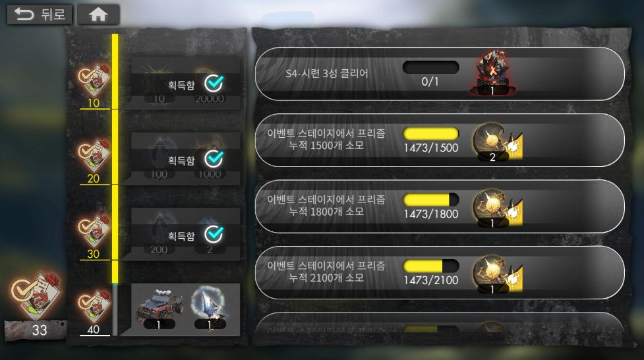Open the red crystal reward for S4-시련 mission

(492, 73)
